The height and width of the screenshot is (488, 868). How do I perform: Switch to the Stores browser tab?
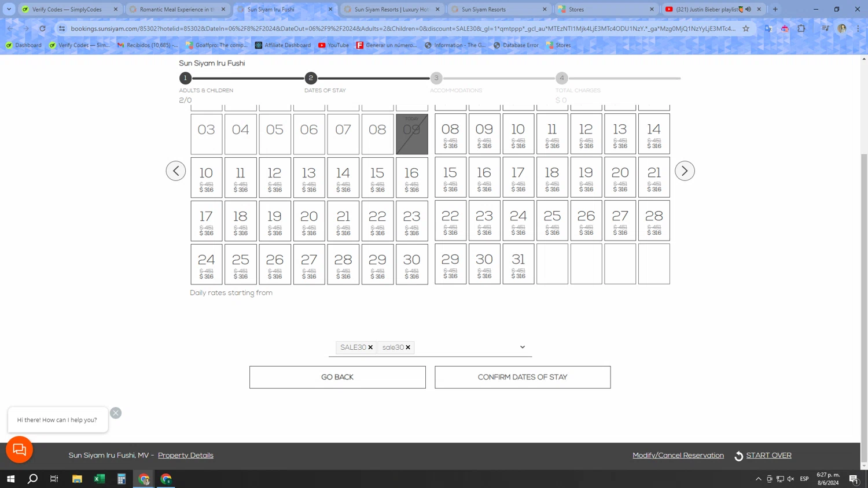[605, 9]
